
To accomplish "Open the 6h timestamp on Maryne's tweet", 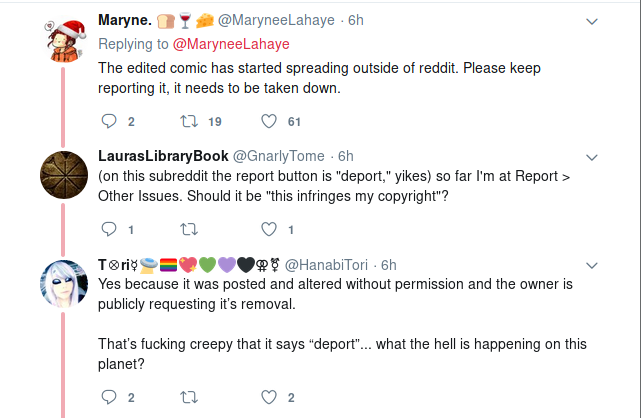I will tap(356, 20).
